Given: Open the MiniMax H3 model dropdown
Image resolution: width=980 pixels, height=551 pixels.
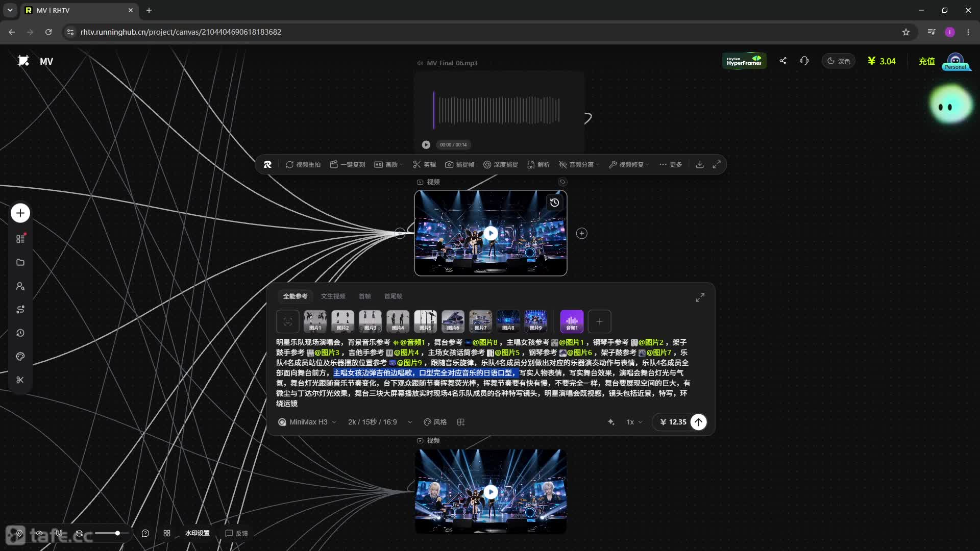Looking at the screenshot, I should (307, 422).
